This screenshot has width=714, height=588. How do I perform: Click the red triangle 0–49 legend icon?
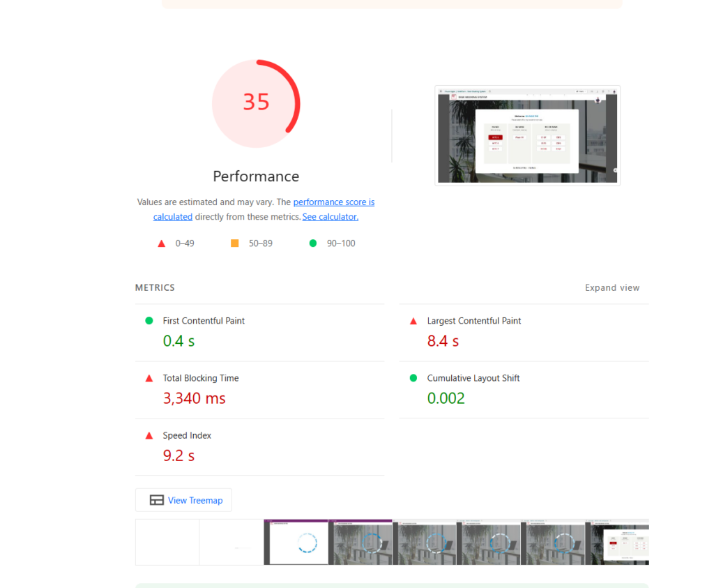(161, 243)
